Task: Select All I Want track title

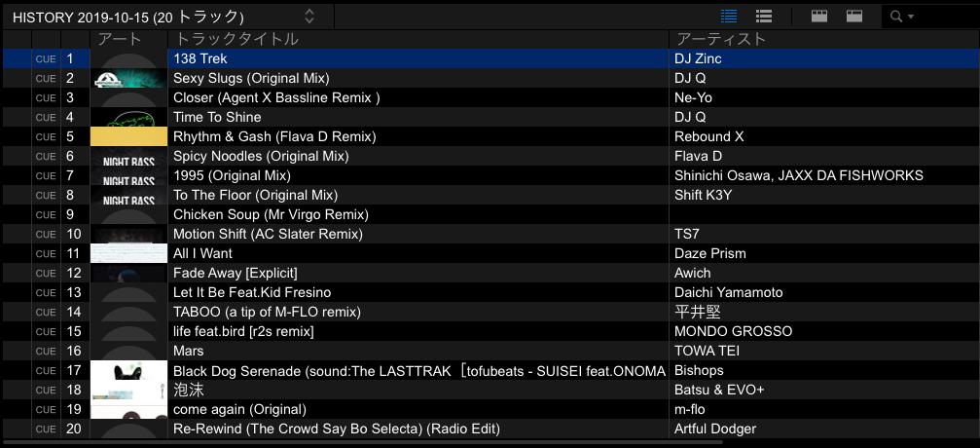Action: (202, 253)
